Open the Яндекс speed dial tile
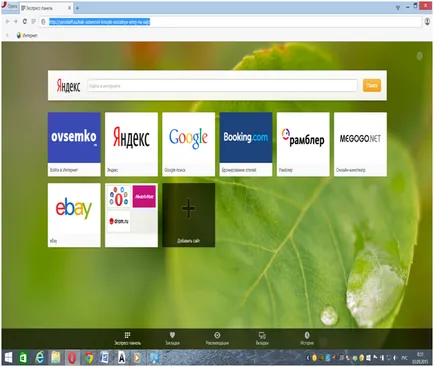 [x=131, y=144]
